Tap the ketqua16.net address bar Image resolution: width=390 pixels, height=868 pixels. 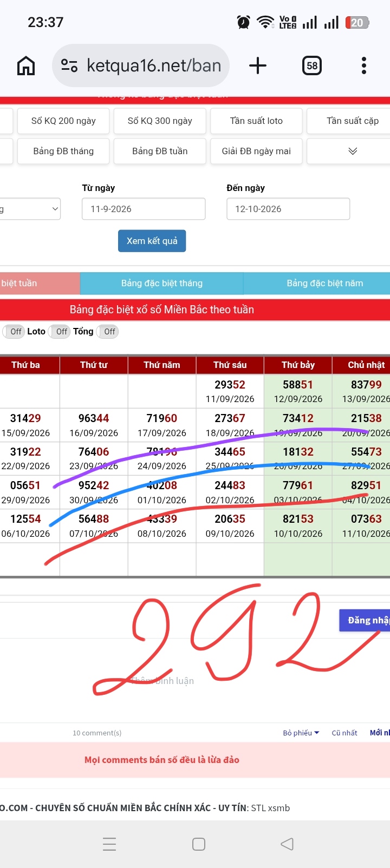tap(141, 65)
